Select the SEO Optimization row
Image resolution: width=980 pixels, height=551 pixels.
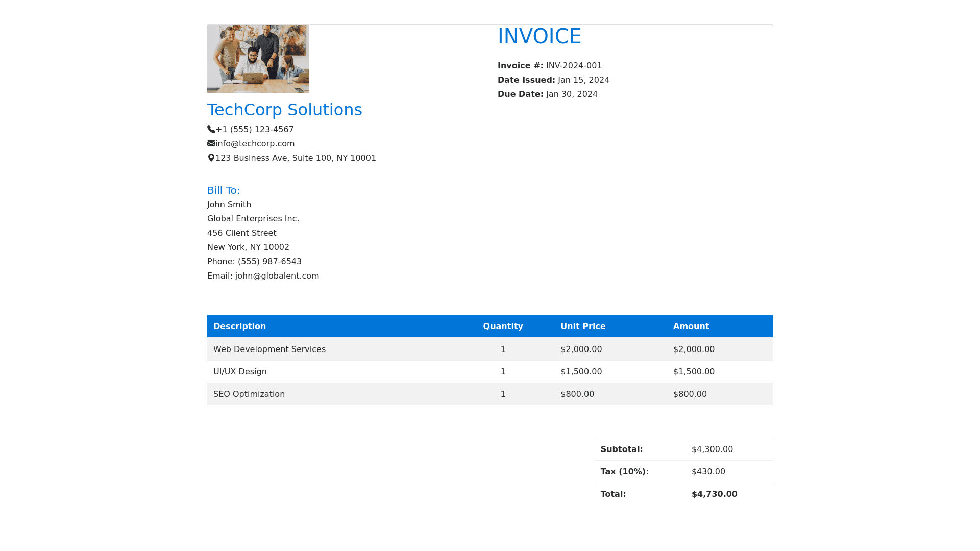(249, 394)
